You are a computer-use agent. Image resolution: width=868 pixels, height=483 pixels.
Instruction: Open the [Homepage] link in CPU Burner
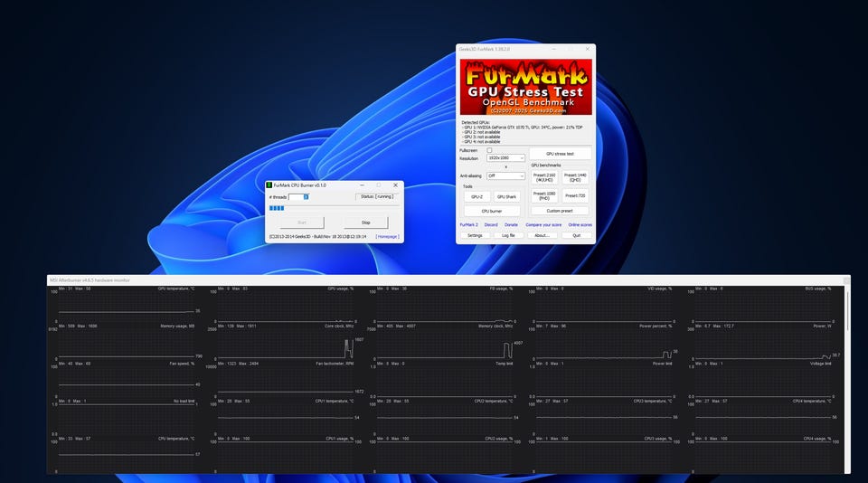387,236
